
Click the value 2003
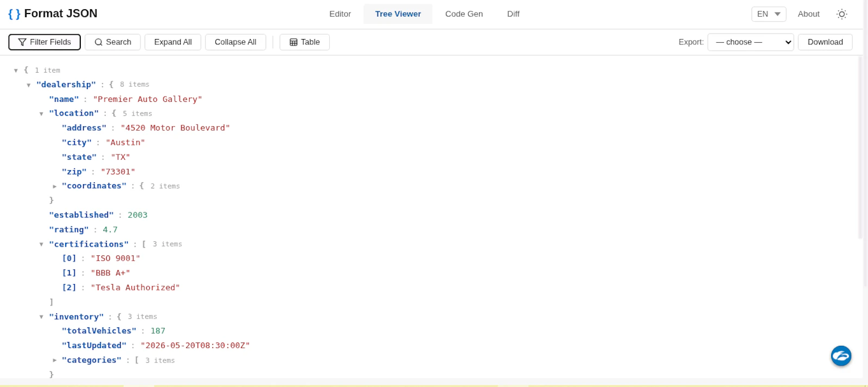[x=137, y=215]
